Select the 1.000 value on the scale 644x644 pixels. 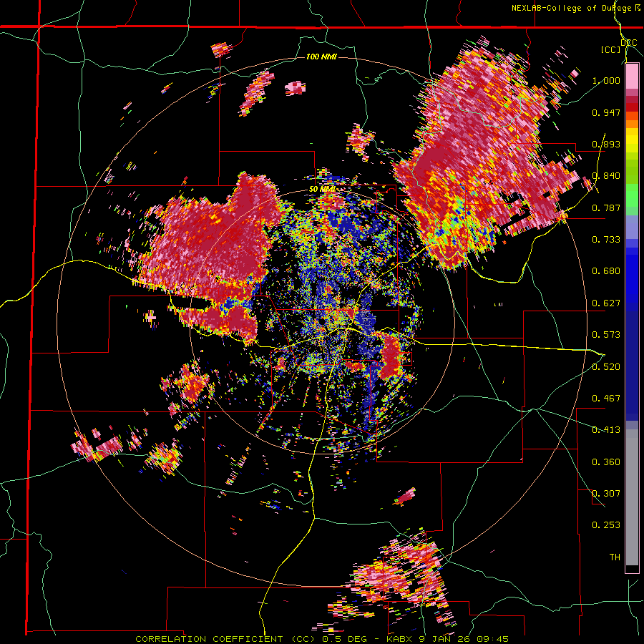pos(606,80)
